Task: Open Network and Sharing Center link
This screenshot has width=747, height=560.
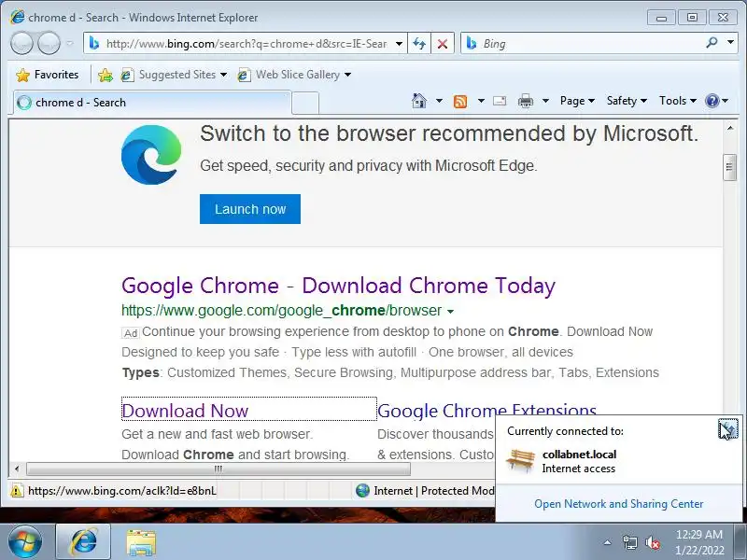Action: tap(618, 504)
